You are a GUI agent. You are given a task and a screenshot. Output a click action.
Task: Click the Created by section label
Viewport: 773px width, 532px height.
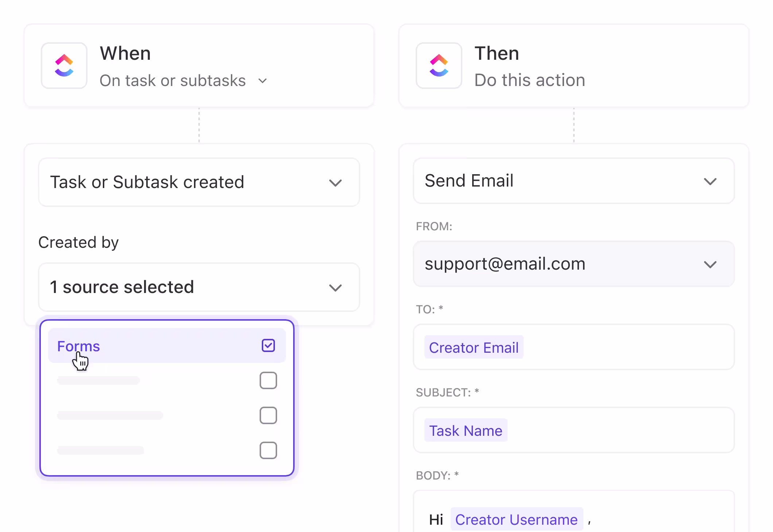pos(78,242)
